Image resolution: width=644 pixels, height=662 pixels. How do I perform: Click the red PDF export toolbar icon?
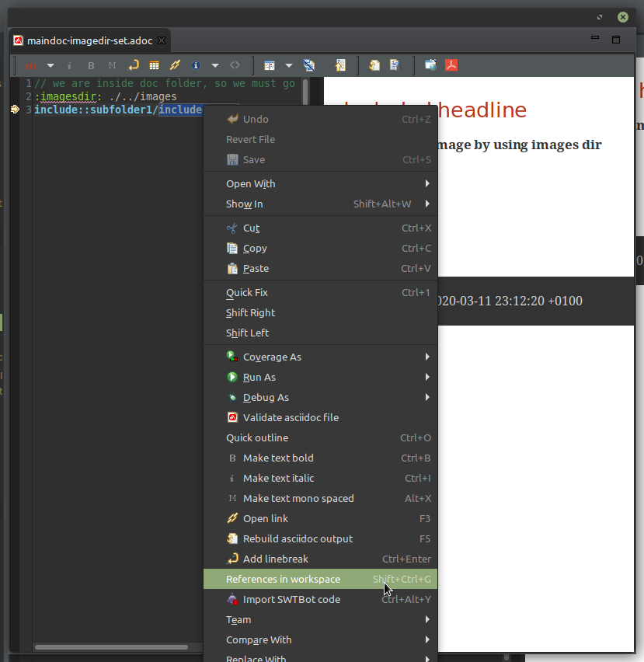[451, 65]
